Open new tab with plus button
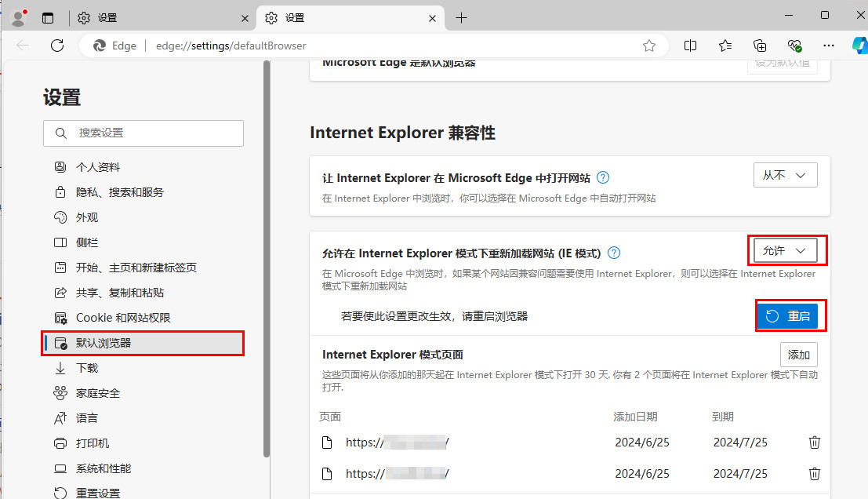Viewport: 868px width, 499px height. pyautogui.click(x=461, y=18)
